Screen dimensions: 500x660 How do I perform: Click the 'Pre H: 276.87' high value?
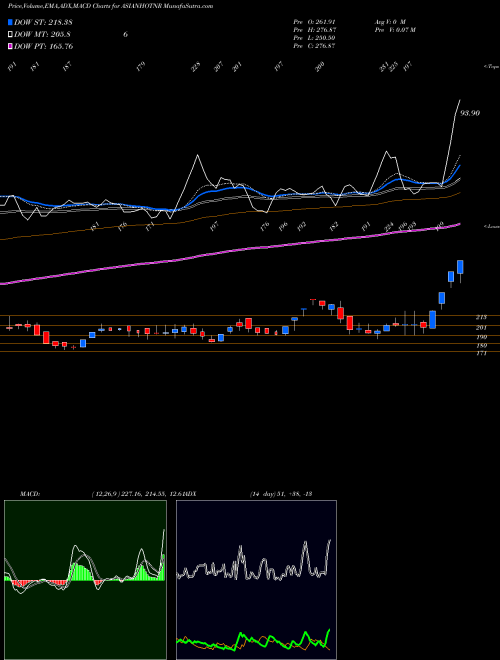click(x=315, y=30)
